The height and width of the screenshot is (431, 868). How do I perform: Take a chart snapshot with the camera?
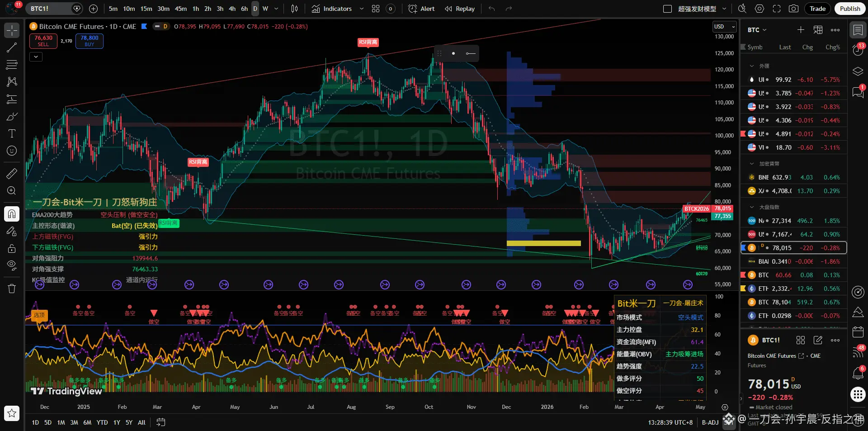click(x=793, y=9)
